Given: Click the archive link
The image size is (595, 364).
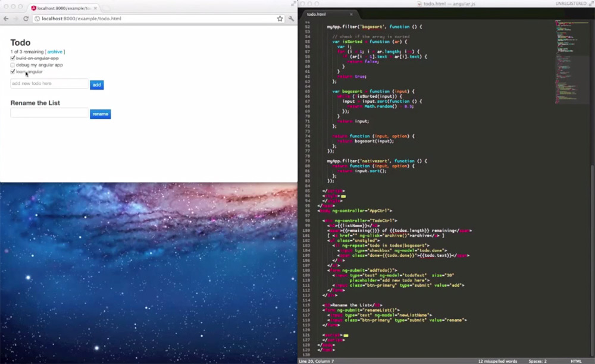Looking at the screenshot, I should [x=55, y=52].
